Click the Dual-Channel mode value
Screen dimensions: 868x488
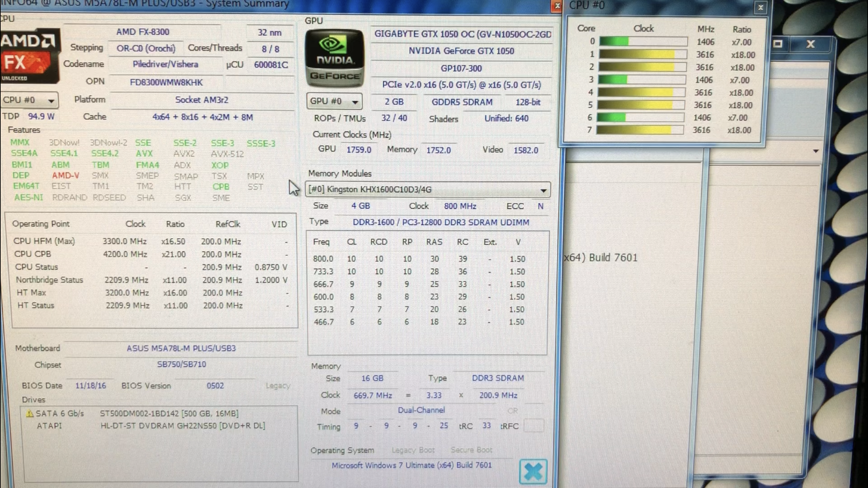tap(421, 411)
